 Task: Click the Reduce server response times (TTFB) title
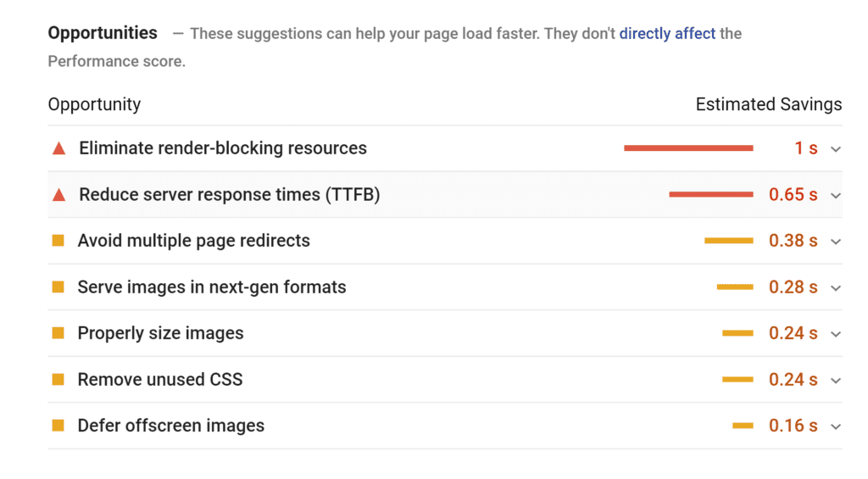point(229,195)
